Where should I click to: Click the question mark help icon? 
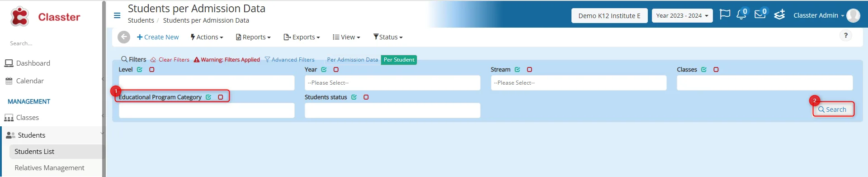(846, 35)
